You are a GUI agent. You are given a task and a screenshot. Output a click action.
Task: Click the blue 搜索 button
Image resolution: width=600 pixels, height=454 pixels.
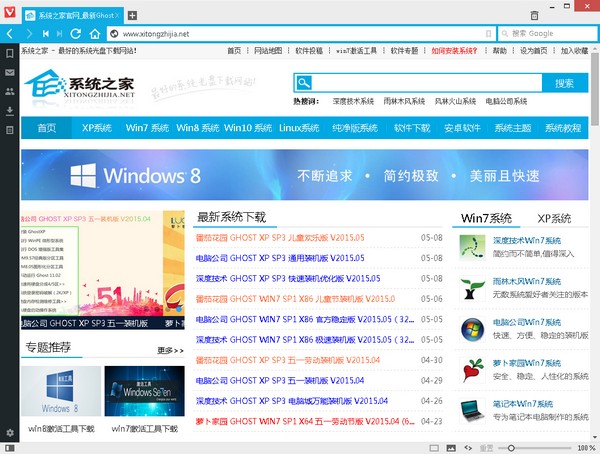tap(564, 83)
